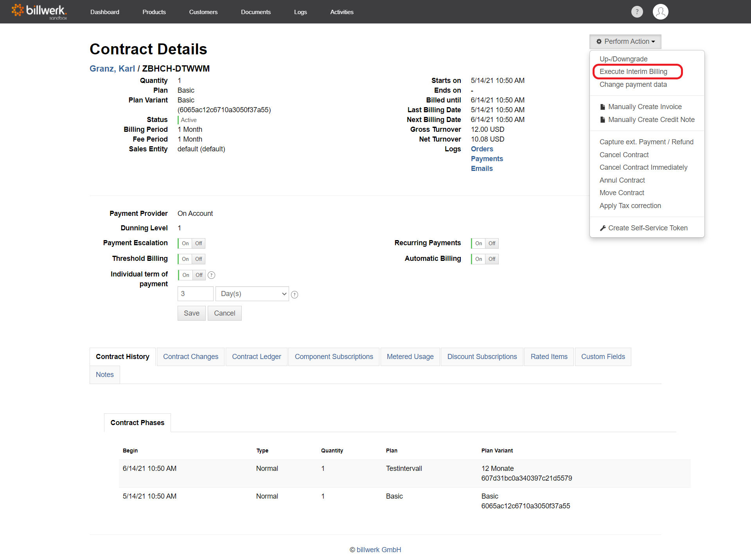Select Apply Tax correction
Screen dimensions: 751x560
630,206
